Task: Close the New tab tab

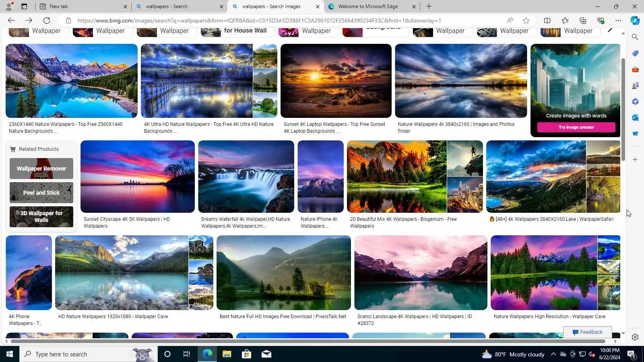Action: tap(125, 6)
